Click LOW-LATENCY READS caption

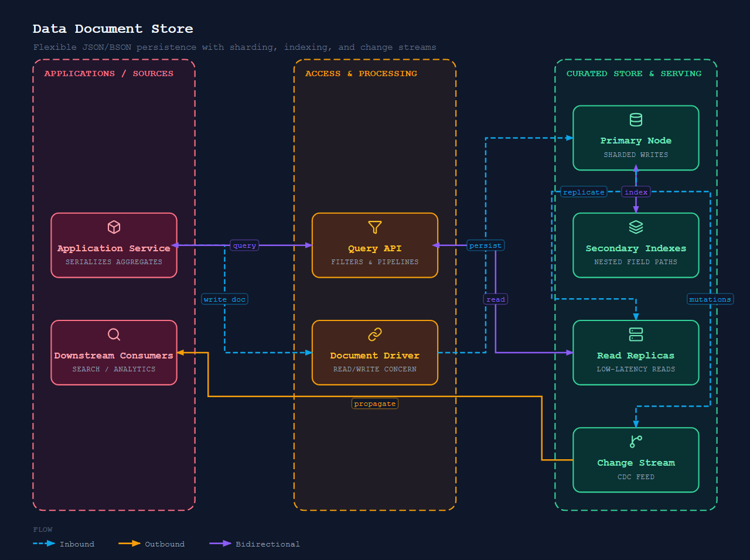[x=636, y=369]
